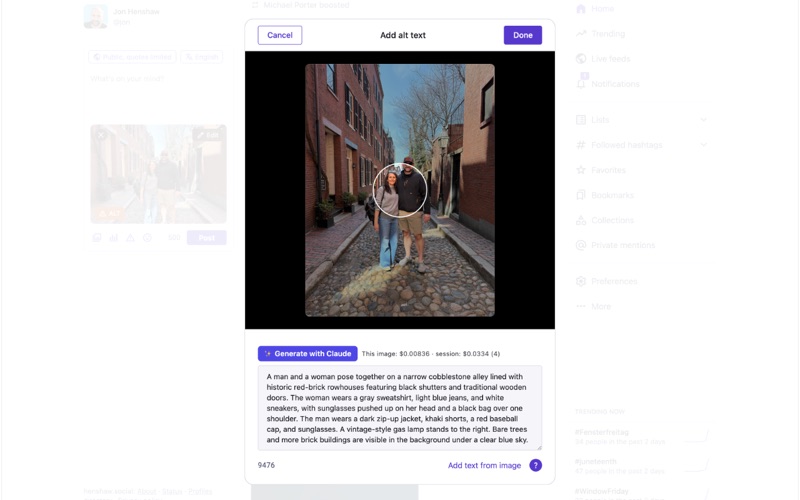Screen dimensions: 800x500
Task: Open the #juneteenth trending hashtag
Action: tap(595, 461)
